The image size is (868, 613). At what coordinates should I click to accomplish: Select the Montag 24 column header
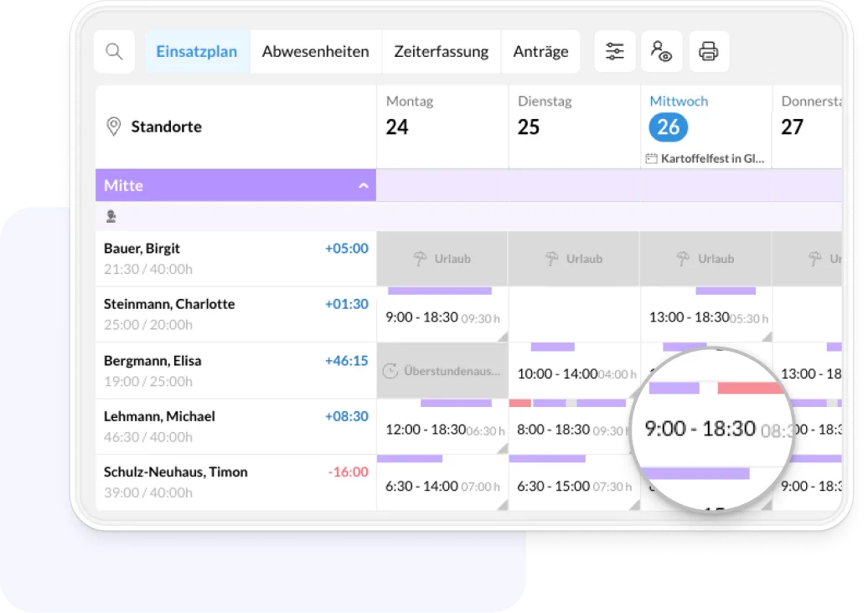442,126
